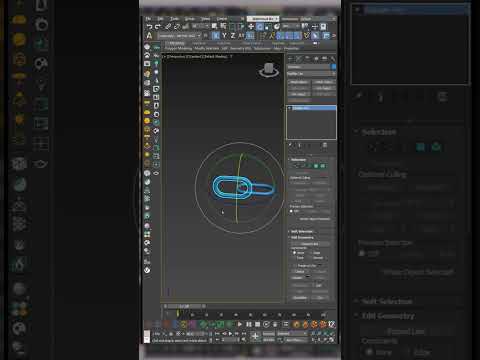Click the Stop square button
The image size is (480, 360).
click(x=257, y=324)
